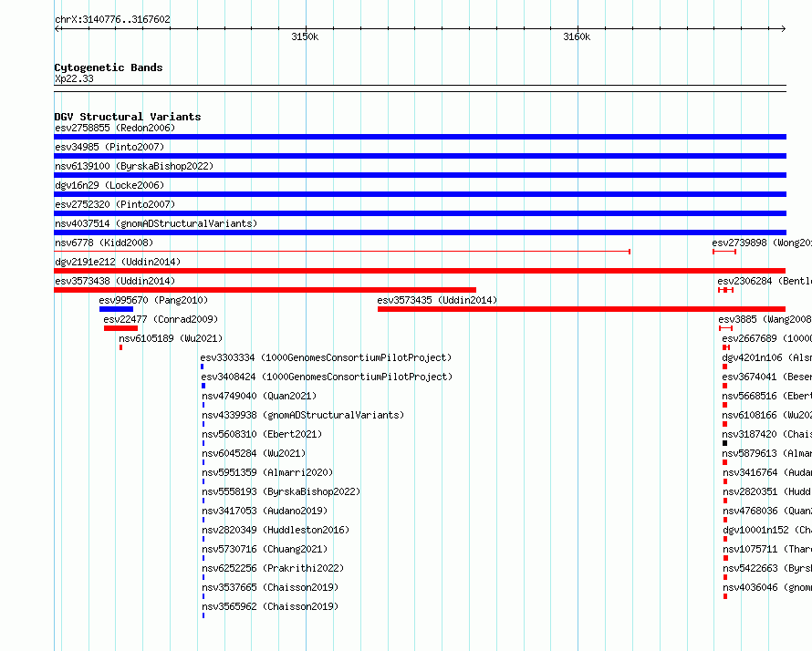Open nsv5558193 (ByrskaBishop2022) variant
Viewport: 812px width, 651px height.
click(281, 491)
